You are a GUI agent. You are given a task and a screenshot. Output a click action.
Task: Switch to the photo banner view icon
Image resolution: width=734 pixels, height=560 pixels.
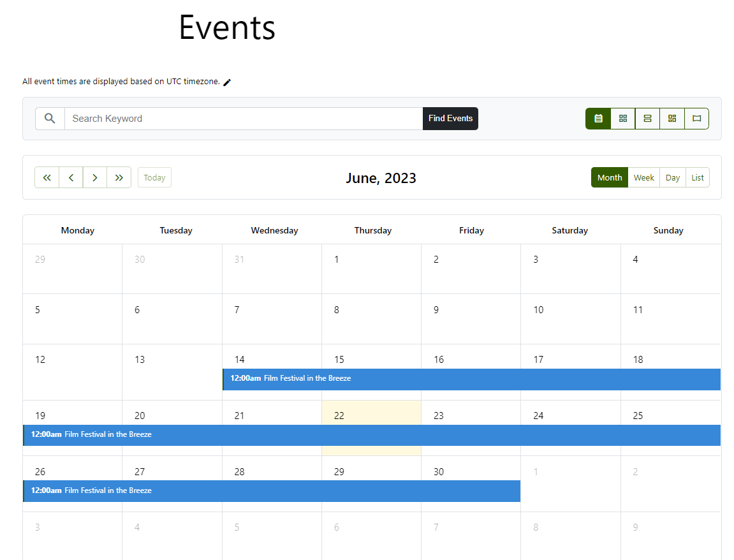696,119
